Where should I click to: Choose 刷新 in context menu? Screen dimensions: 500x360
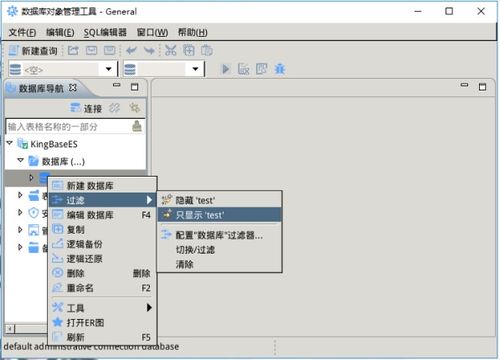[x=103, y=337]
